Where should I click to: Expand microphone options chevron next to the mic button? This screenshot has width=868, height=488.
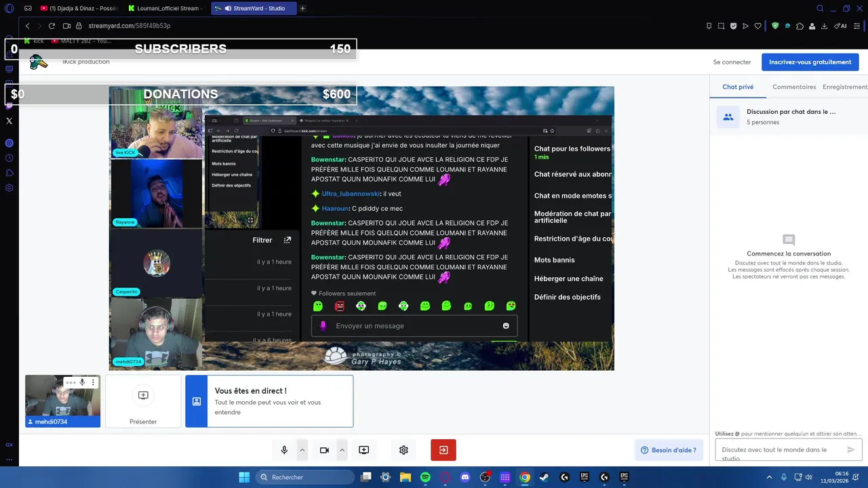pos(302,450)
